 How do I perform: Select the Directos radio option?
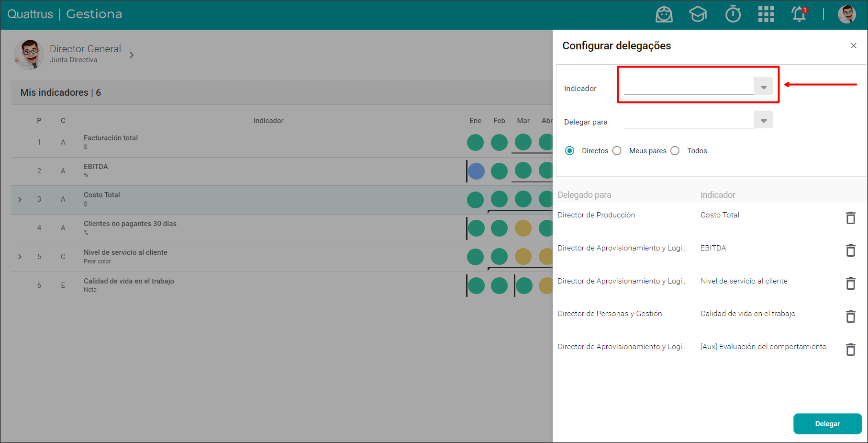tap(570, 151)
